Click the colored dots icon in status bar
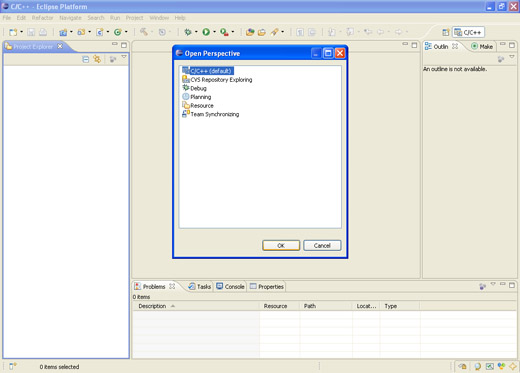 pos(501,366)
